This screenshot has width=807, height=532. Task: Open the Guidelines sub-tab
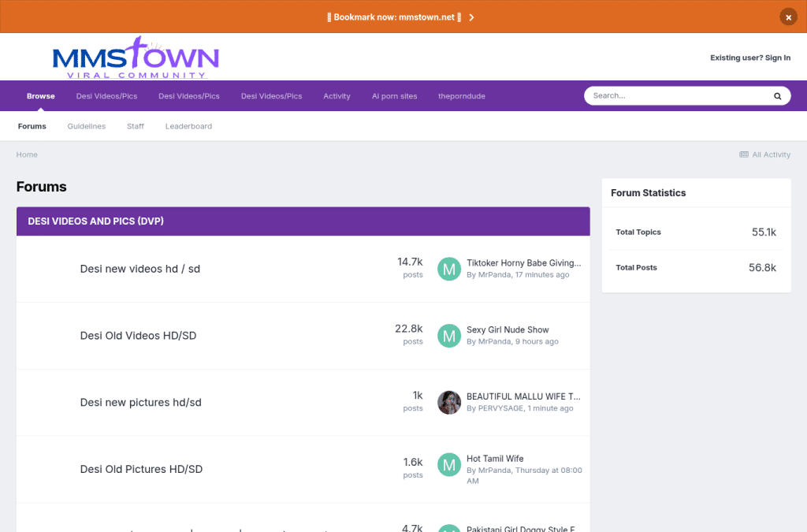coord(87,126)
